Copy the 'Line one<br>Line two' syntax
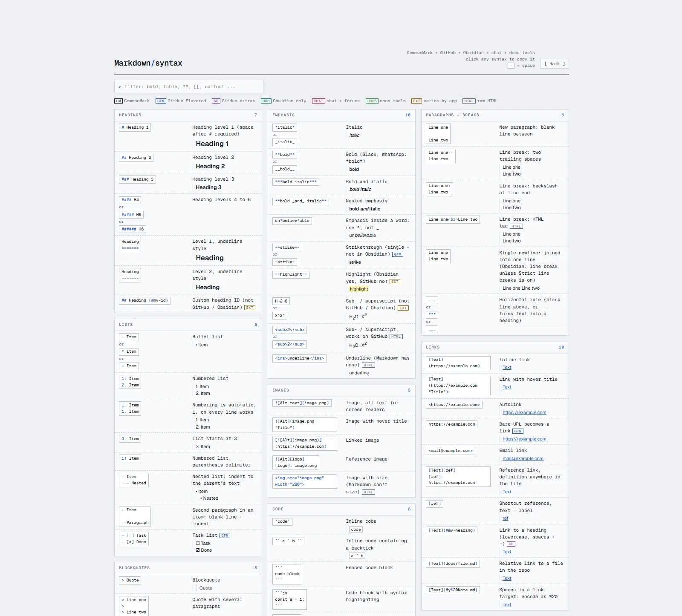 pos(453,219)
